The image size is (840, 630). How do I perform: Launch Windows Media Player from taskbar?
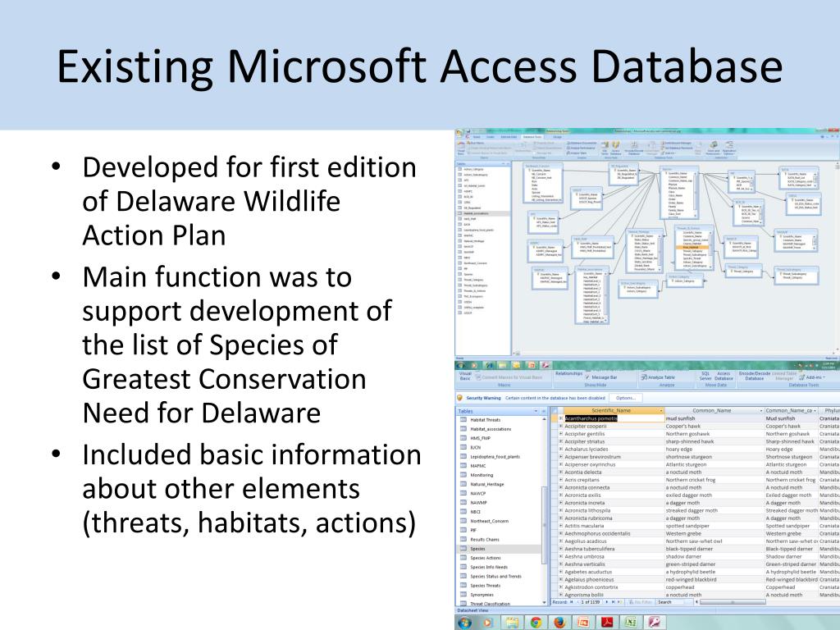tap(487, 623)
